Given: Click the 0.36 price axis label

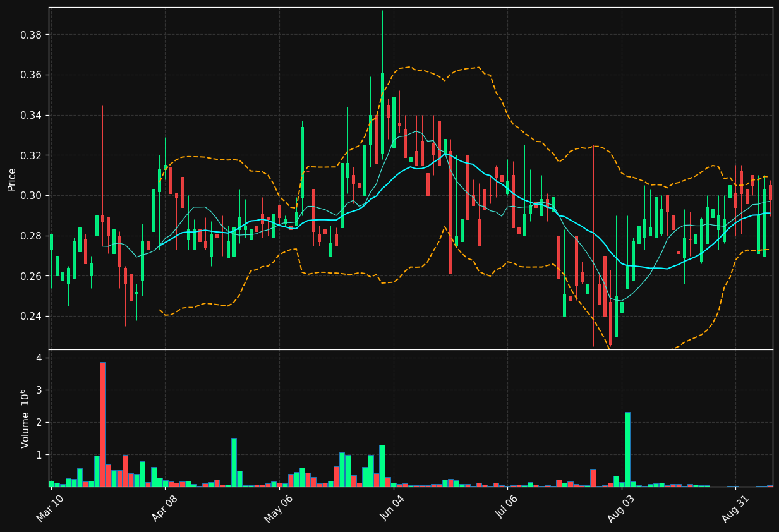Looking at the screenshot, I should coord(32,75).
